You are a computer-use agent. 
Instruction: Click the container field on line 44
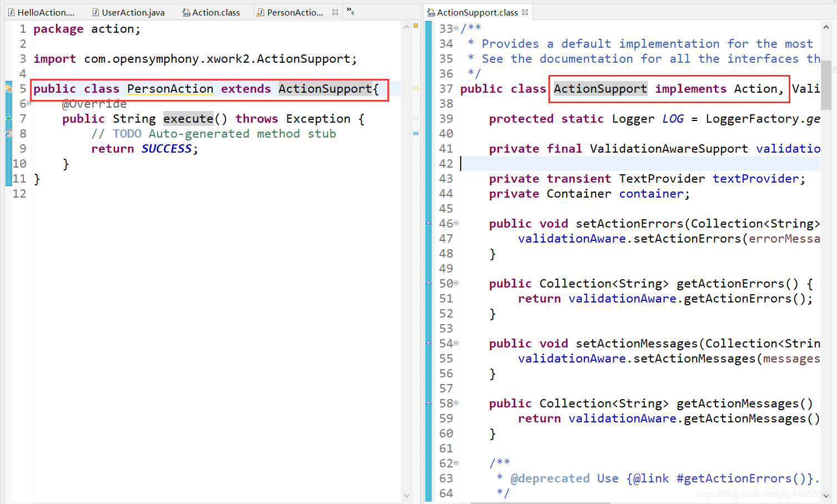click(x=651, y=194)
